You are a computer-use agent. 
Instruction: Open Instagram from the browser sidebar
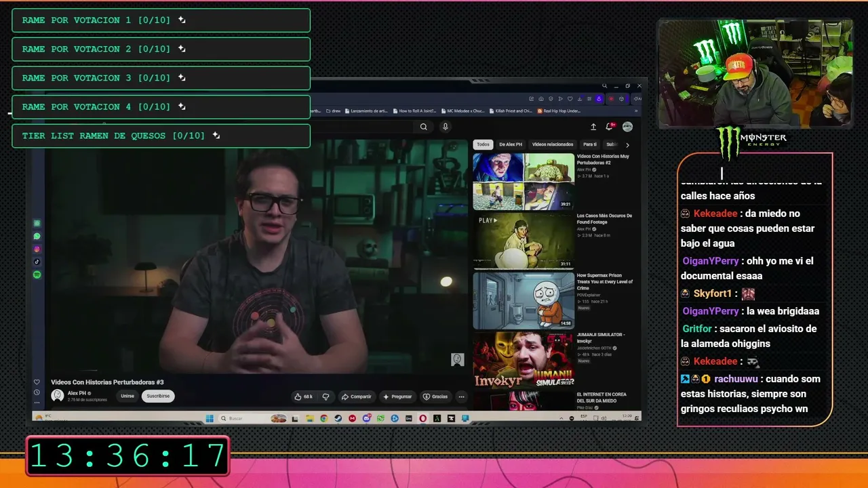[37, 249]
